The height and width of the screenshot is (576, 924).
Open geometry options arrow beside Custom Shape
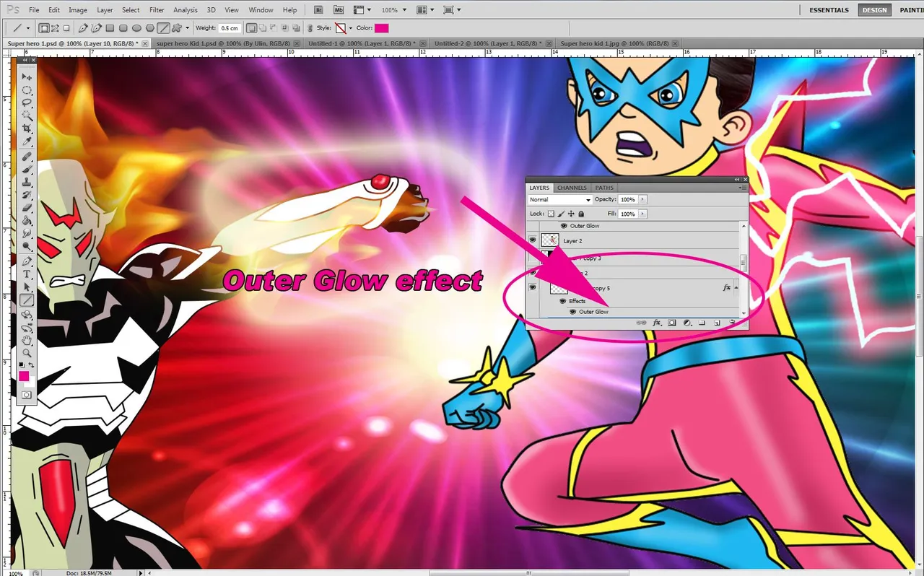(188, 28)
